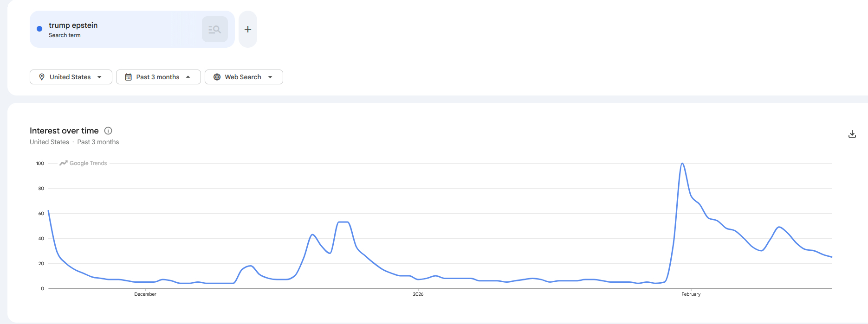This screenshot has width=868, height=324.
Task: Add a comparison term with the plus button
Action: (x=248, y=29)
